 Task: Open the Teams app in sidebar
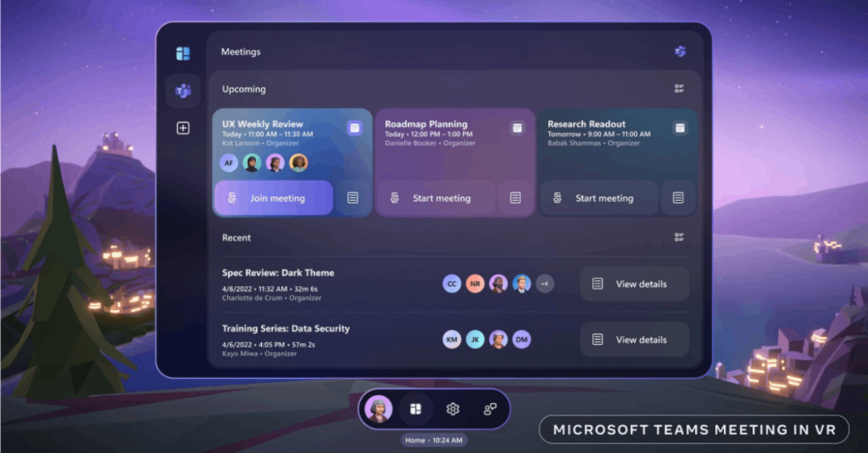point(183,91)
